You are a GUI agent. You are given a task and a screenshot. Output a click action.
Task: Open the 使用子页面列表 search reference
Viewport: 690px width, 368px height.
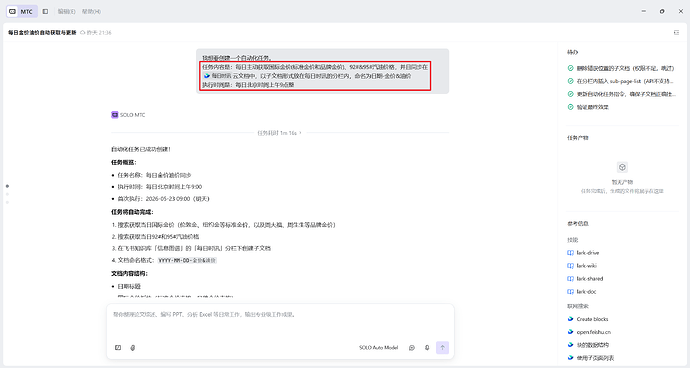pos(595,358)
